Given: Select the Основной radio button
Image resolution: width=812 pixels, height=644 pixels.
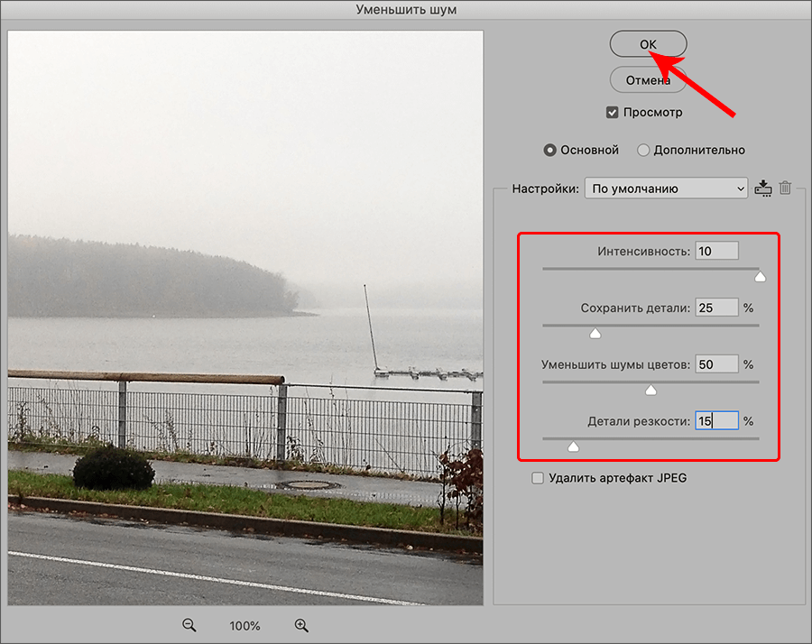Looking at the screenshot, I should click(549, 150).
